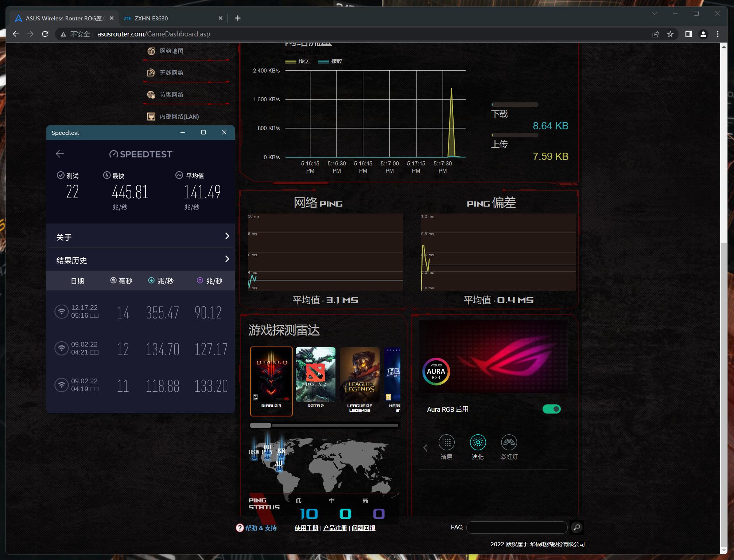Select the 彩虹灯 rainbow lighting effect icon
This screenshot has width=734, height=560.
click(x=509, y=442)
